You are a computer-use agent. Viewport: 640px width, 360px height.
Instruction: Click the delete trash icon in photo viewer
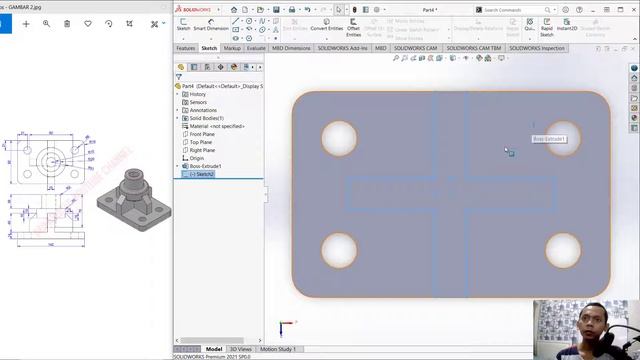[x=67, y=24]
